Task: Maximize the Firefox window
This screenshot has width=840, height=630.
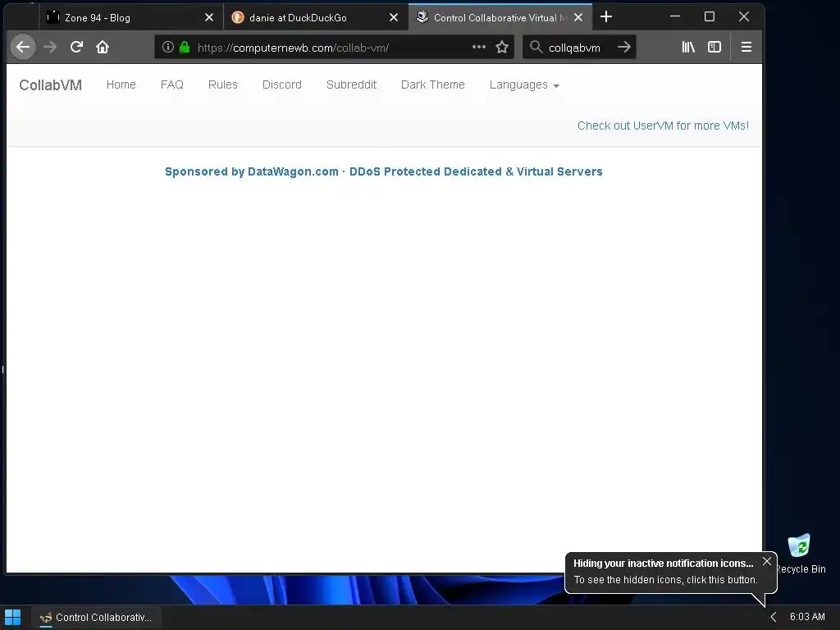Action: pos(710,16)
